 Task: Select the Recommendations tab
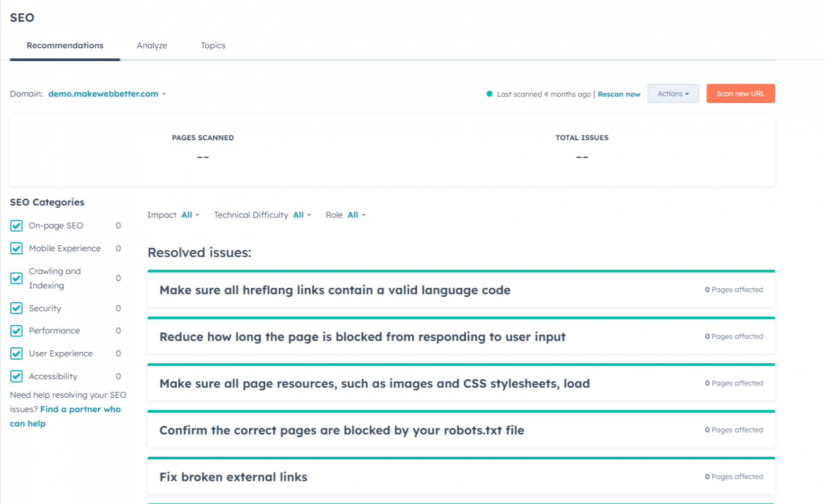pyautogui.click(x=65, y=46)
